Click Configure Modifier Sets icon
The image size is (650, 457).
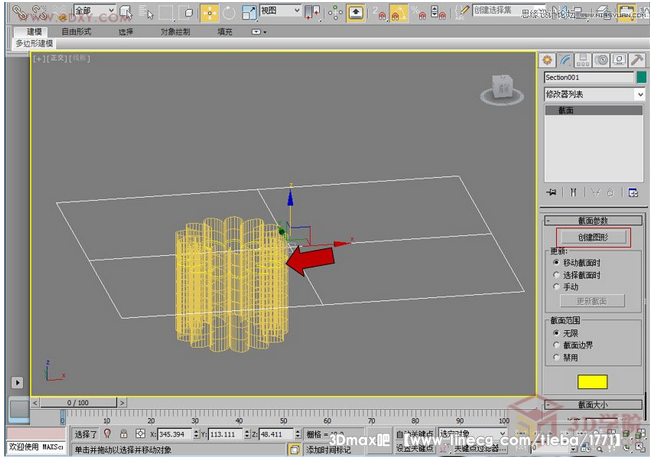[x=633, y=192]
